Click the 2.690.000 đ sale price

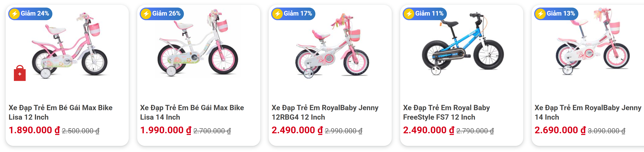(560, 130)
